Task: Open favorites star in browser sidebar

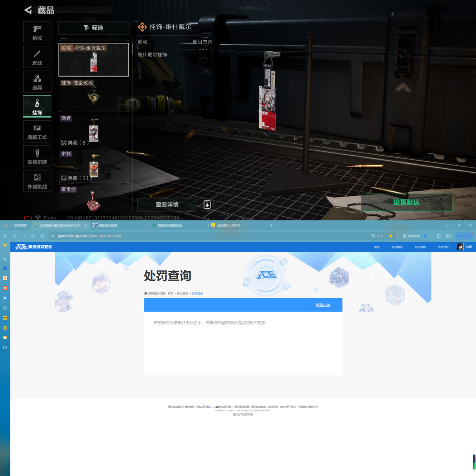Action: pyautogui.click(x=5, y=245)
